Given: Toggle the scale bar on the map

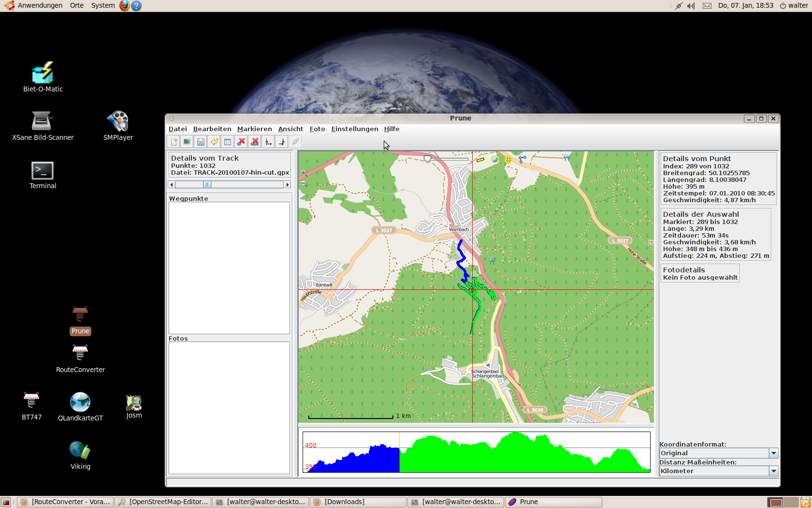Looking at the screenshot, I should coord(480,159).
